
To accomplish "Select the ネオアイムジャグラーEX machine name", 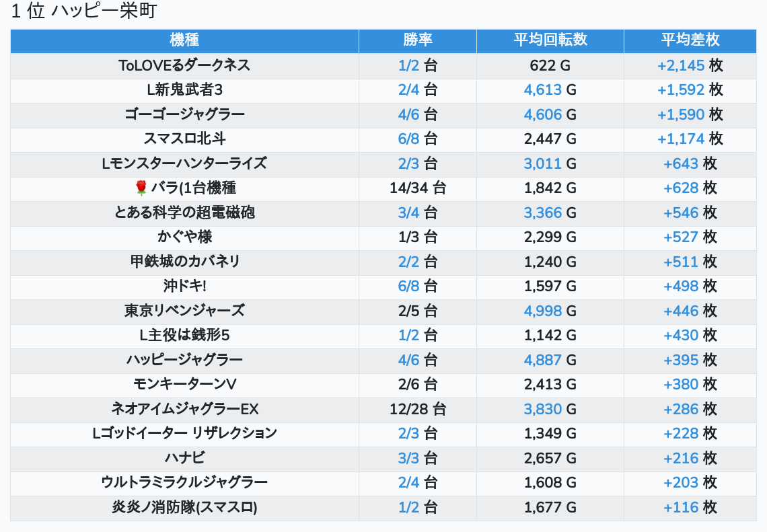I will point(184,409).
